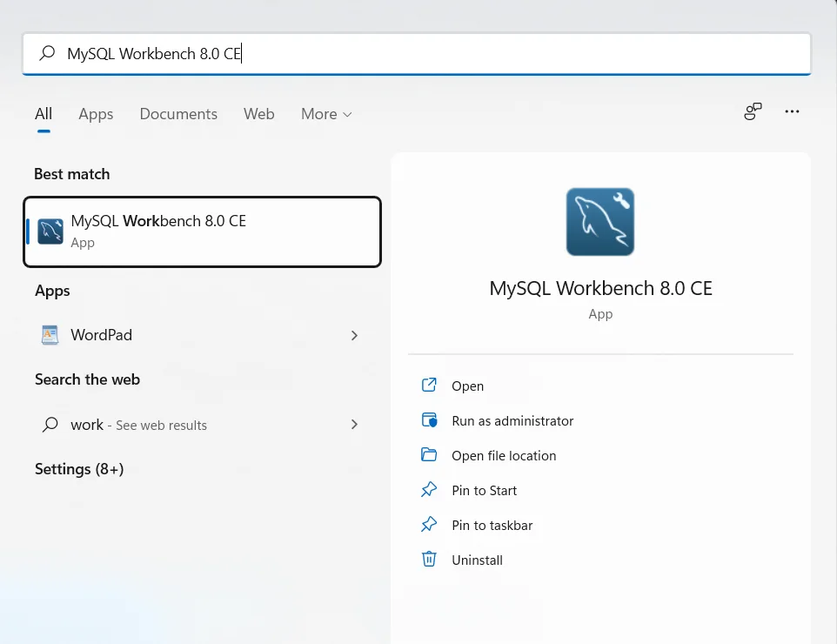Viewport: 837px width, 644px height.
Task: Click the Pin to Start pin icon
Action: click(429, 490)
